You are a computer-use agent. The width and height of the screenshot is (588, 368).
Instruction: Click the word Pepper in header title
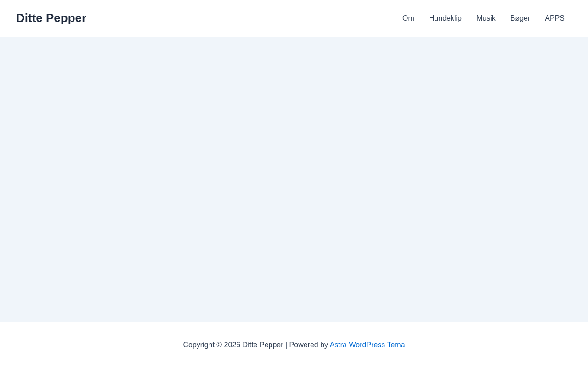pyautogui.click(x=66, y=18)
